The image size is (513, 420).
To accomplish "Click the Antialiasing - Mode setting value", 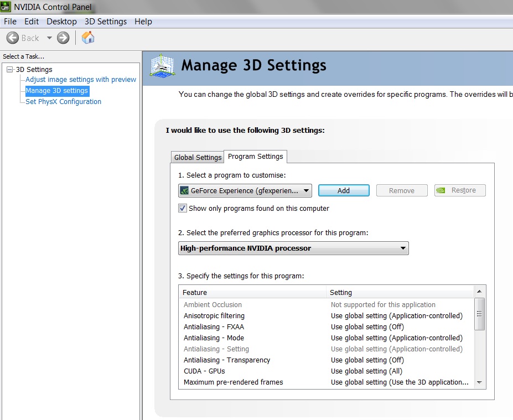I will tap(397, 338).
